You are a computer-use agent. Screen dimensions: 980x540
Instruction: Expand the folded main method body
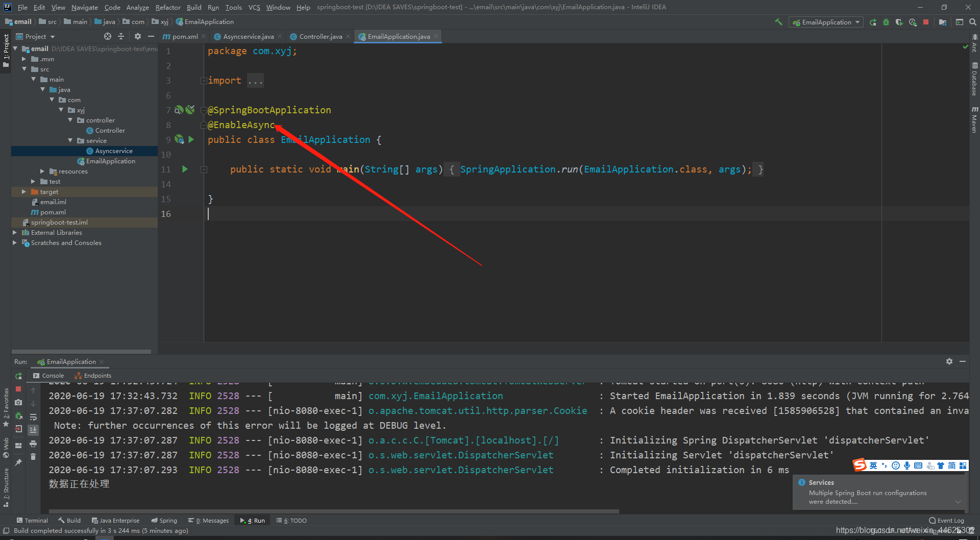204,169
